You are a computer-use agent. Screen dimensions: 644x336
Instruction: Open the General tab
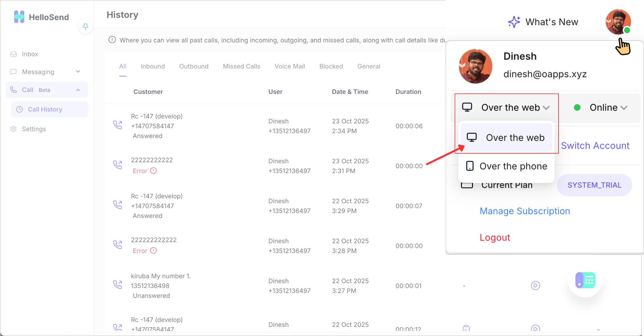[369, 66]
